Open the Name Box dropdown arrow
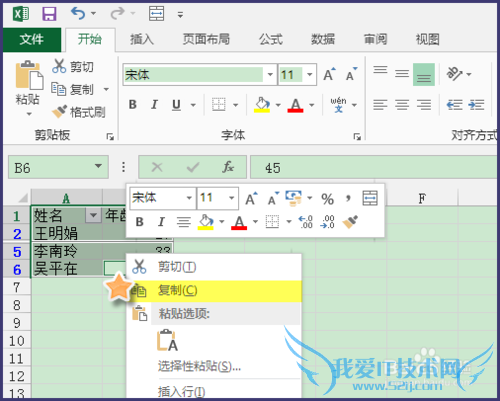 point(98,166)
